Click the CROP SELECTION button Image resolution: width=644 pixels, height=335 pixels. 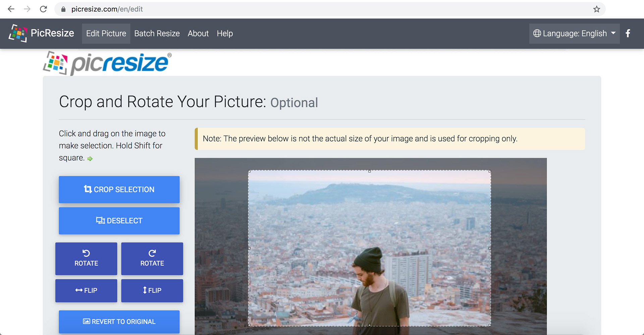point(119,189)
